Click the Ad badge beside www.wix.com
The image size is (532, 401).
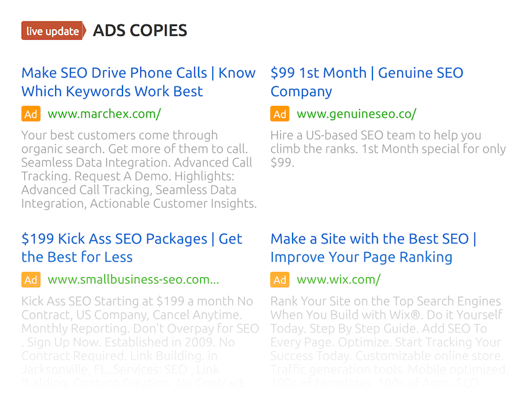click(x=280, y=280)
